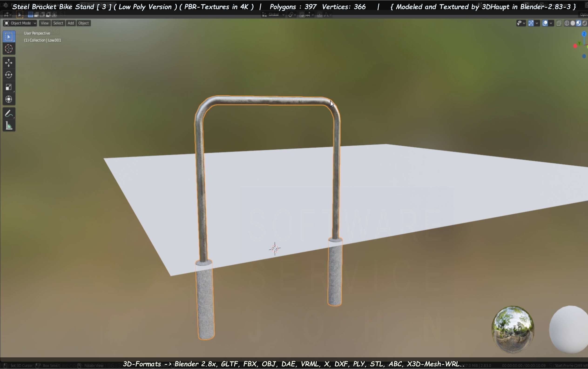Click 'User Perspective' viewport label
Screen dimensions: 588x369
tap(37, 33)
